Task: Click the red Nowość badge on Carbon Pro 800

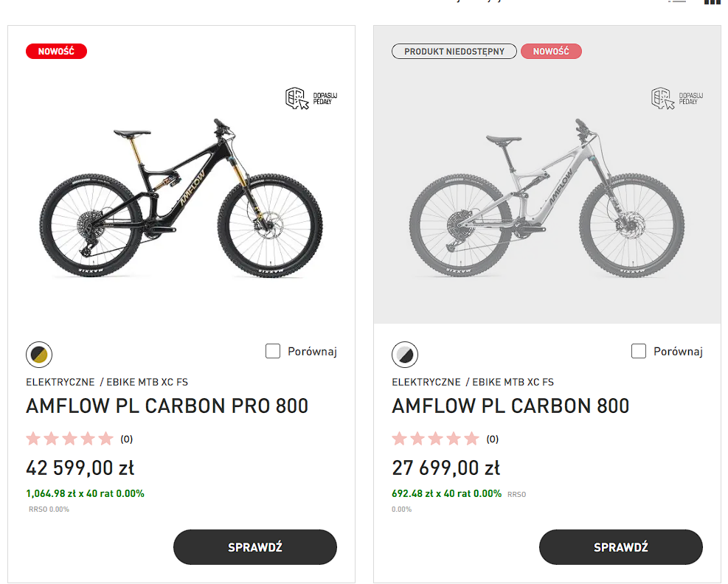Action: (56, 52)
